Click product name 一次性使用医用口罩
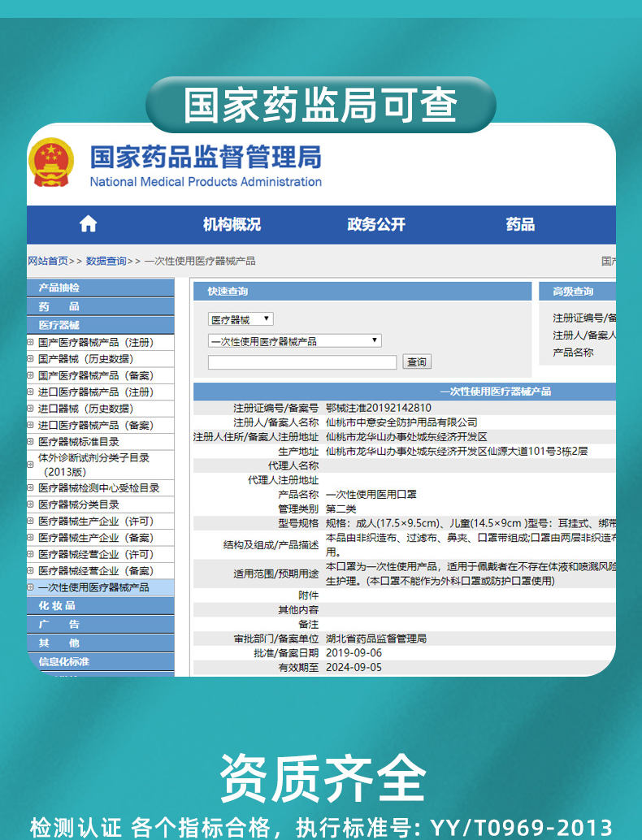Screen dimensions: 642x840 tap(371, 495)
